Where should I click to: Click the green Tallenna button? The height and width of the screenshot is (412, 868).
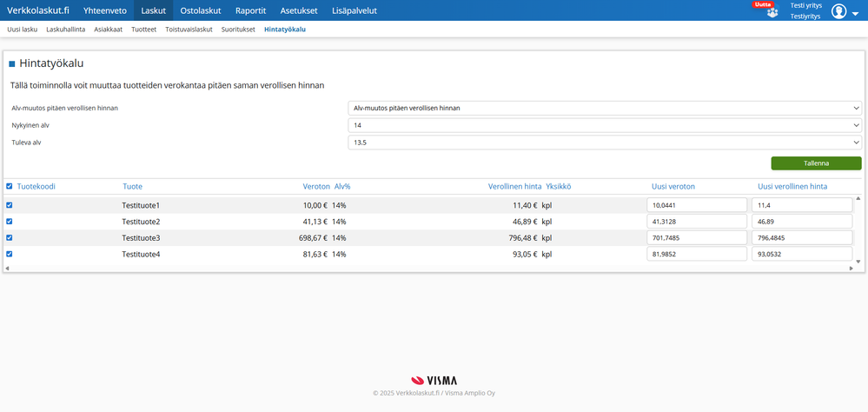coord(816,163)
